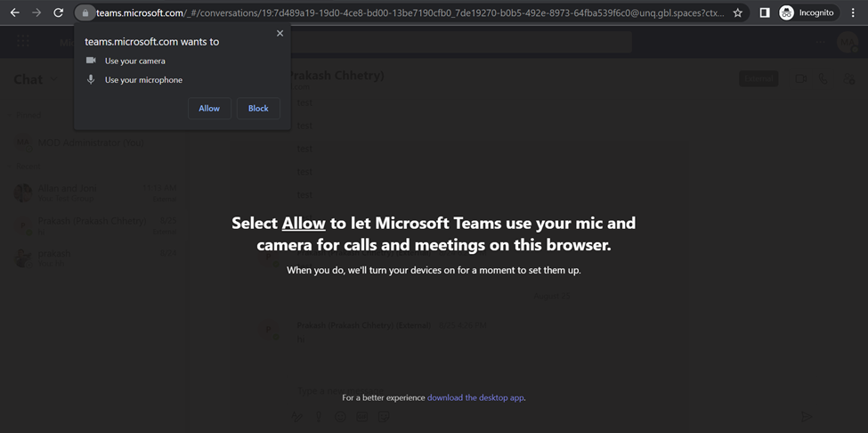Click the Use your camera permission row
This screenshot has width=868, height=433.
(x=126, y=61)
